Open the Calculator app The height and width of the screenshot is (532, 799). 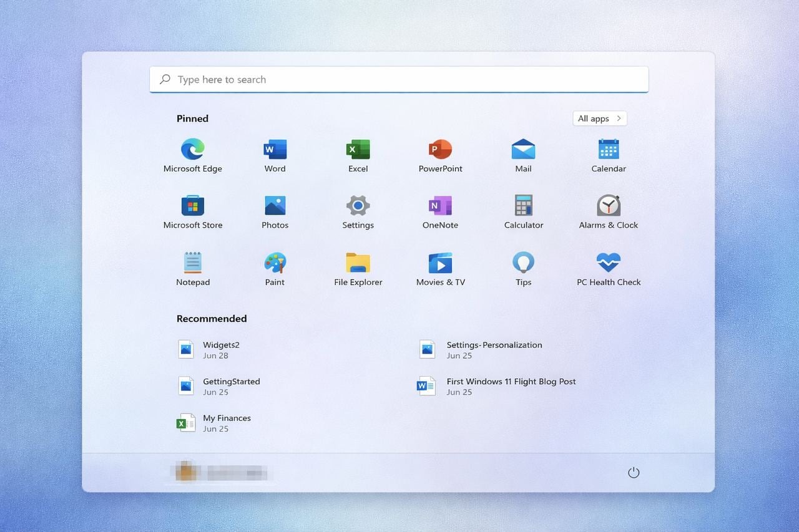tap(523, 206)
